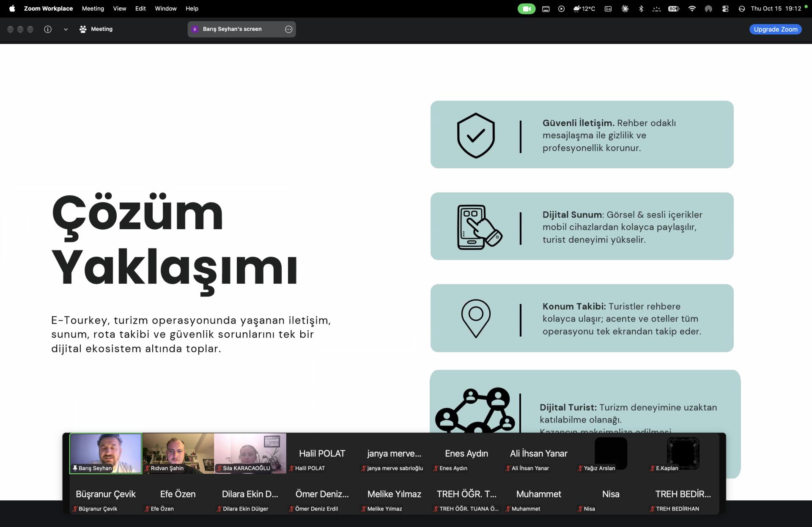Select Rıdvan Şahin's video thumbnail

pyautogui.click(x=178, y=453)
